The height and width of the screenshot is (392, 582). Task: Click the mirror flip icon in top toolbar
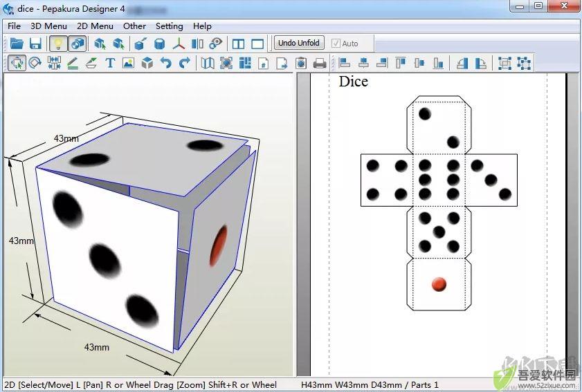tap(197, 44)
